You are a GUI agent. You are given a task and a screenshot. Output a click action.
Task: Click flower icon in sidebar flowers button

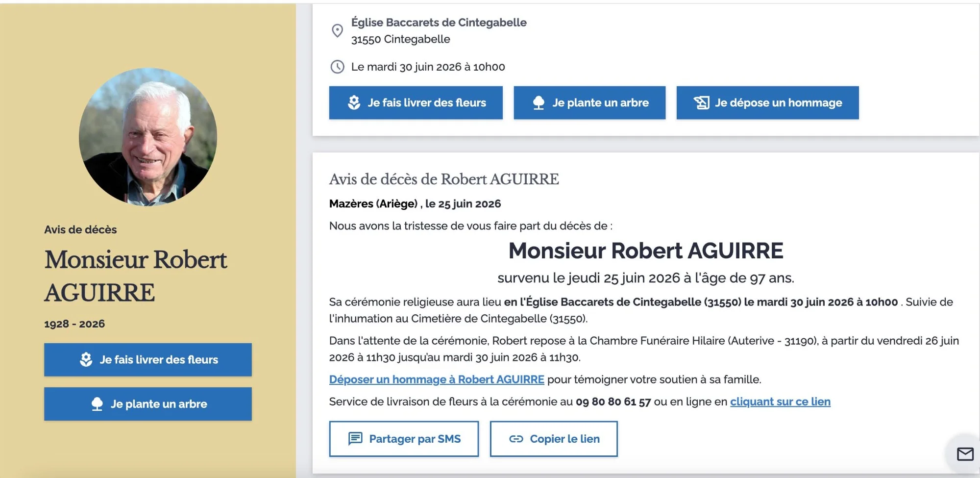click(x=86, y=359)
